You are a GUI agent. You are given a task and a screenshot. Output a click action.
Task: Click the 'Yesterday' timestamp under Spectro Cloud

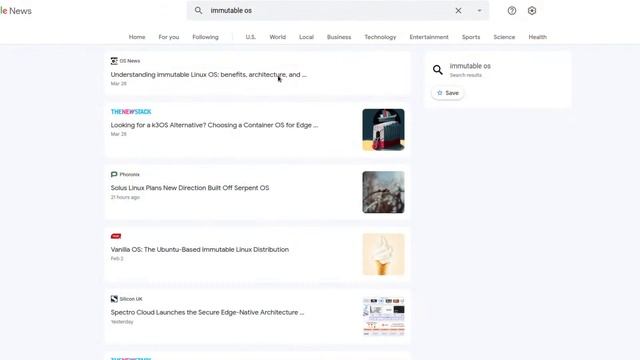point(122,322)
